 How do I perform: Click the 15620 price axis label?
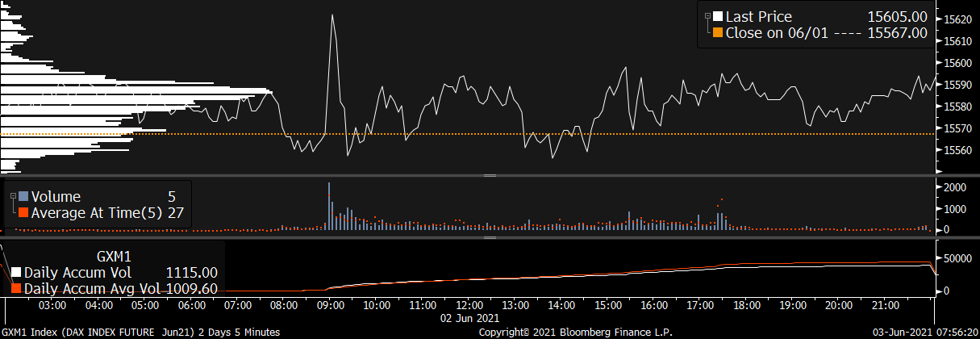click(x=957, y=19)
